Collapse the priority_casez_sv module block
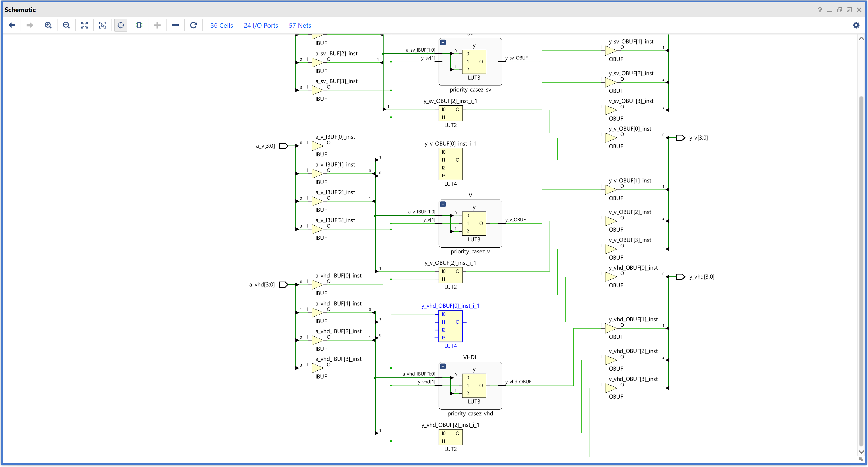Image resolution: width=868 pixels, height=467 pixels. tap(443, 42)
